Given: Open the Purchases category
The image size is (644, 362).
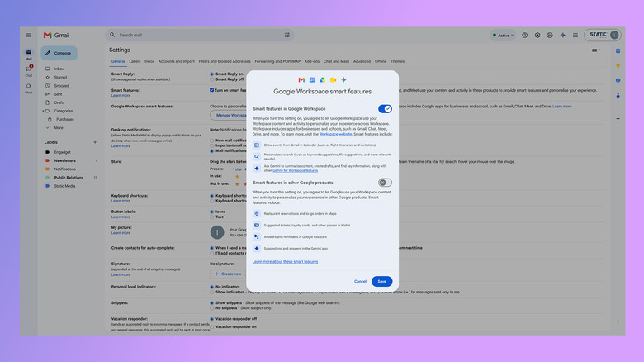Looking at the screenshot, I should coord(65,119).
